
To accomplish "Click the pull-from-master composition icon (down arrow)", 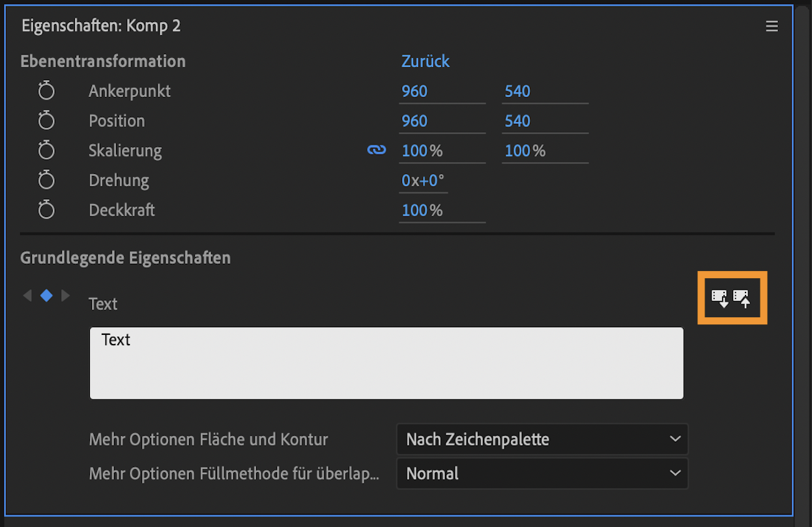I will tap(720, 298).
